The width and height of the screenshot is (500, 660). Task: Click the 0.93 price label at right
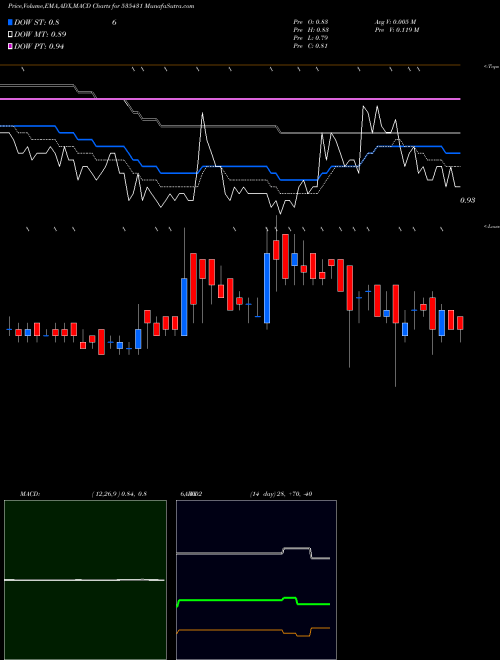(x=468, y=200)
